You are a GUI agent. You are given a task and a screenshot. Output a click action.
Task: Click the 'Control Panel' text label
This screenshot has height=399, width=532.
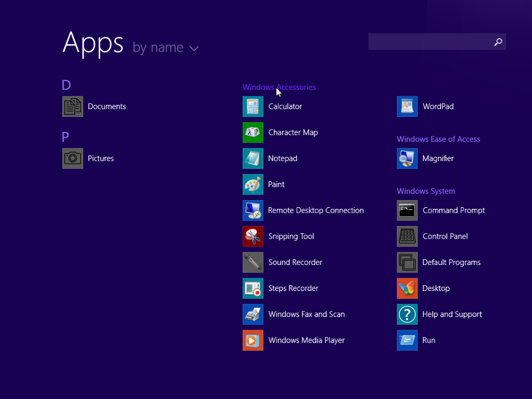click(x=445, y=237)
